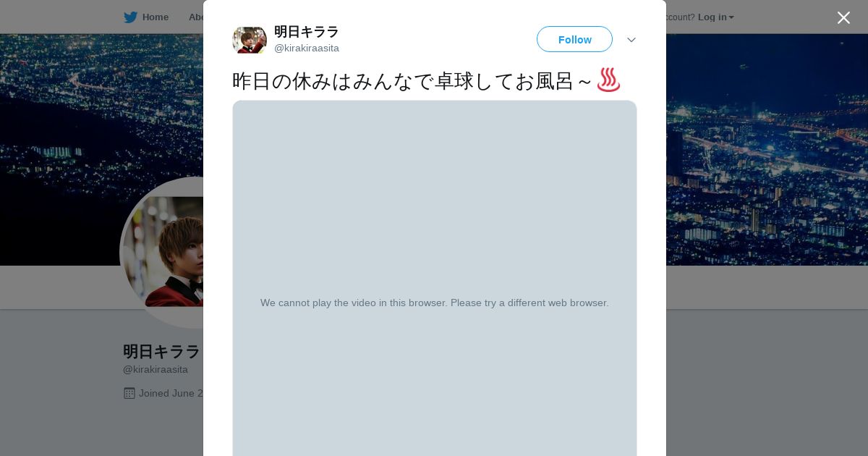Open the large round profile photo
This screenshot has width=868, height=456.
[163, 253]
